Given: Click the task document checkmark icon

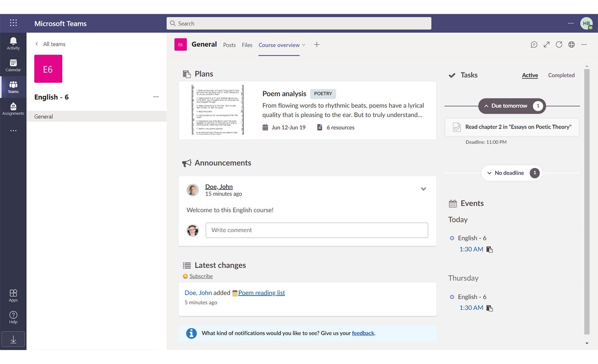Looking at the screenshot, I should (457, 127).
